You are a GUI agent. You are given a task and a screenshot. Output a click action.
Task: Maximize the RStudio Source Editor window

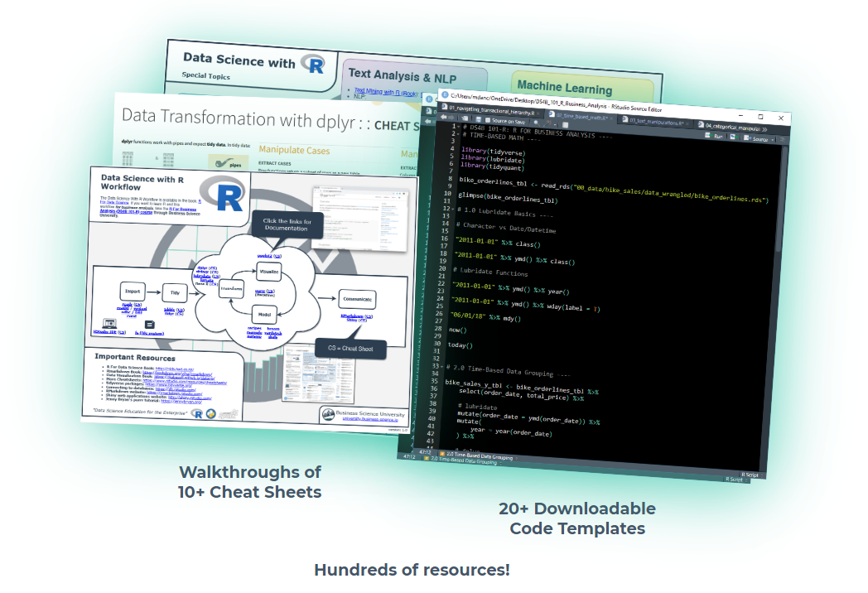[x=760, y=117]
